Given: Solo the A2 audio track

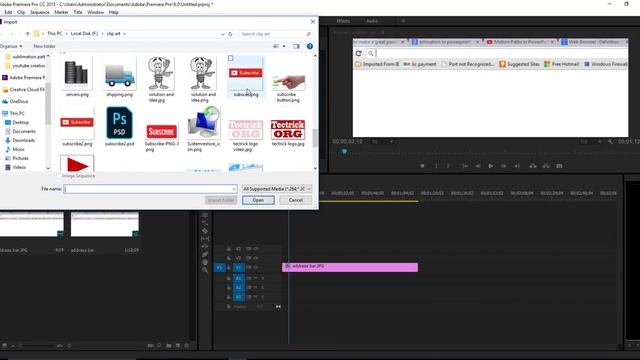Looking at the screenshot, I should (262, 287).
